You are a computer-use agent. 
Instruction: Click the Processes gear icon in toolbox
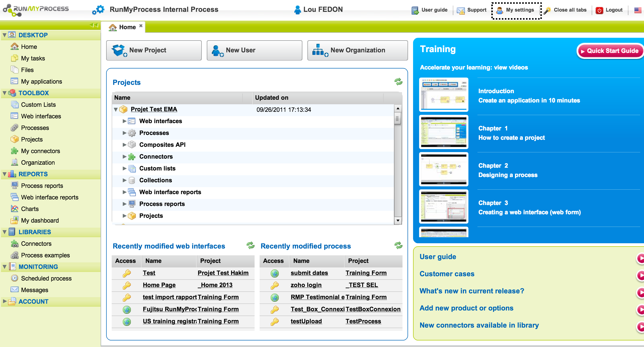(15, 128)
